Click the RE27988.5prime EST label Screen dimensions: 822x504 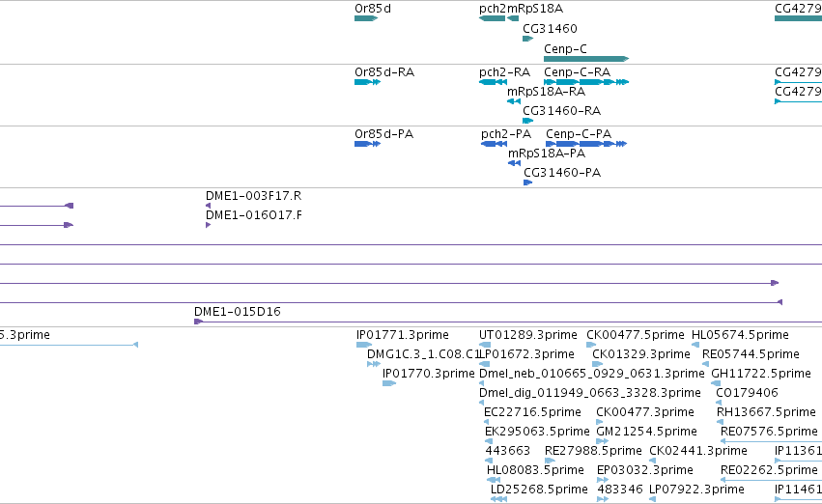(593, 451)
